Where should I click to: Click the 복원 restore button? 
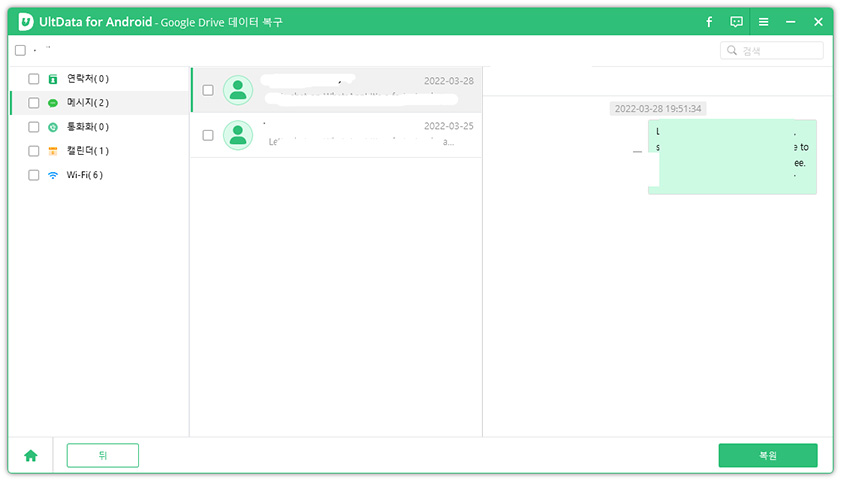click(x=767, y=456)
